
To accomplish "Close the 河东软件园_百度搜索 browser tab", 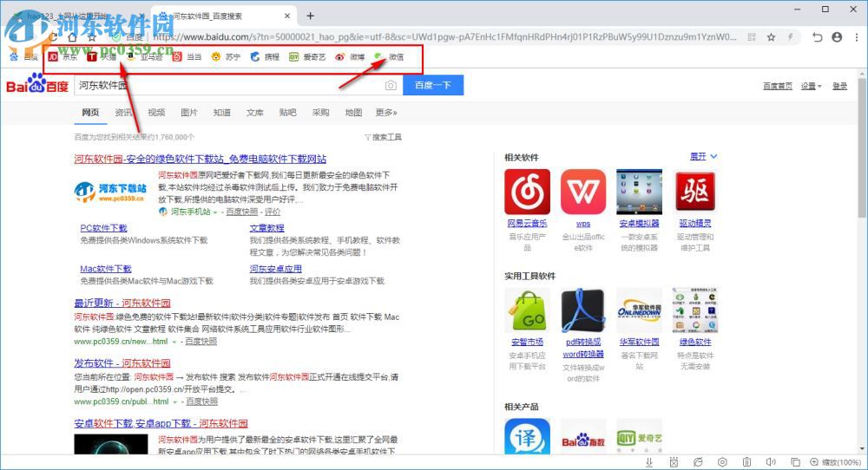I will (287, 16).
